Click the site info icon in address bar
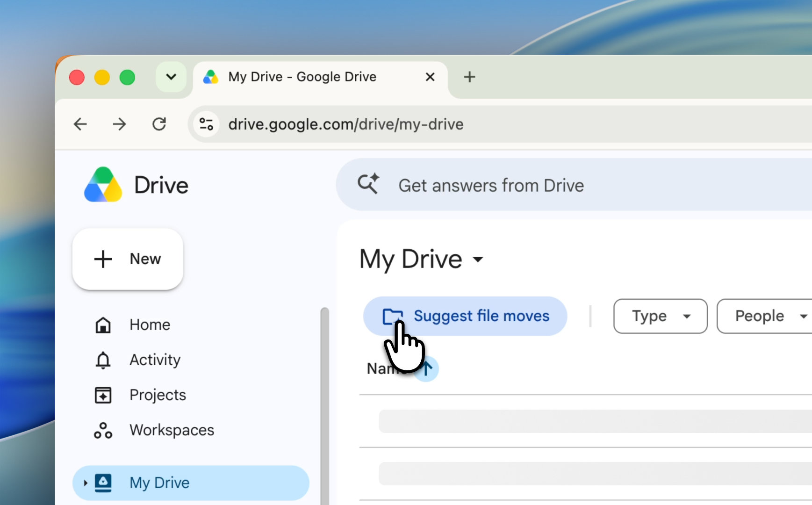Viewport: 812px width, 505px height. coord(206,124)
